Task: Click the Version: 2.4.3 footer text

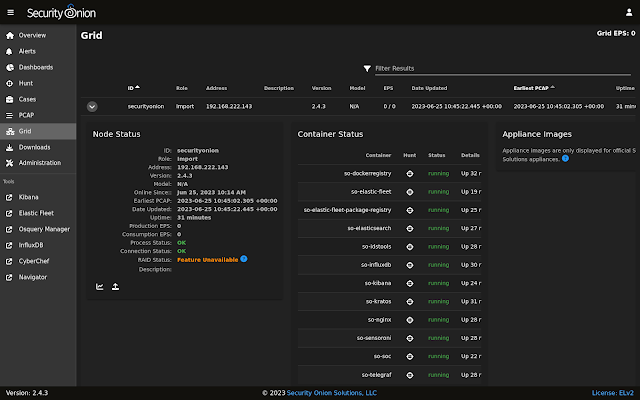Action: 27,393
